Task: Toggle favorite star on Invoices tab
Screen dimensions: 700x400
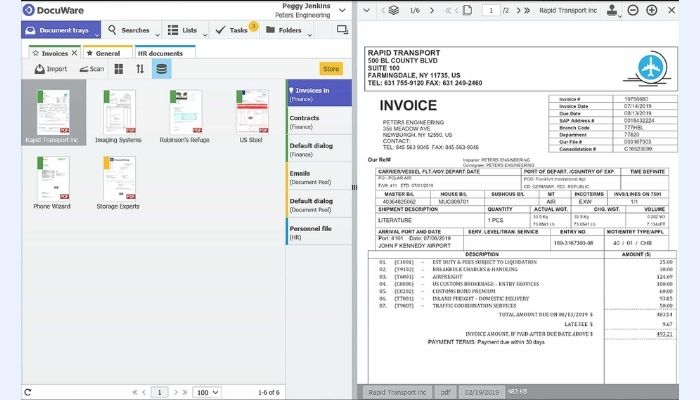Action: [35, 53]
